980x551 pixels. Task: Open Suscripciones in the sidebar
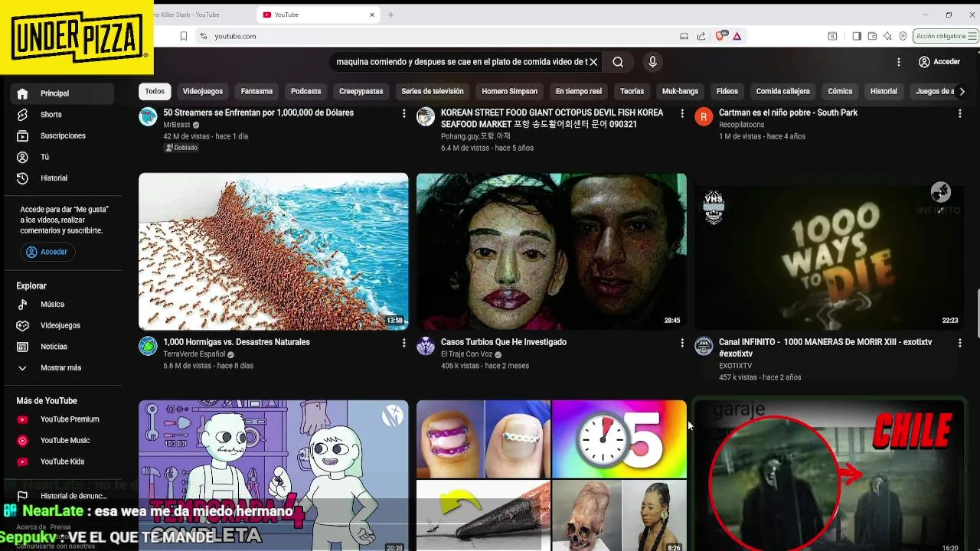tap(61, 135)
